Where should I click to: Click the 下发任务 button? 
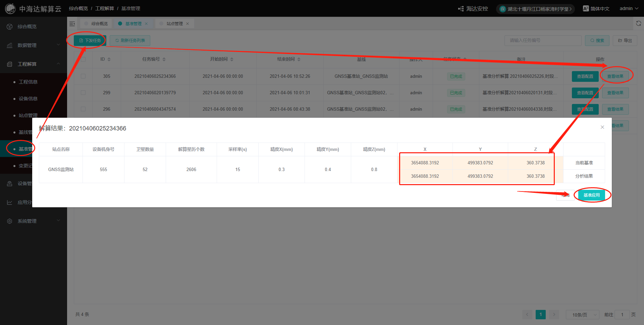click(90, 41)
